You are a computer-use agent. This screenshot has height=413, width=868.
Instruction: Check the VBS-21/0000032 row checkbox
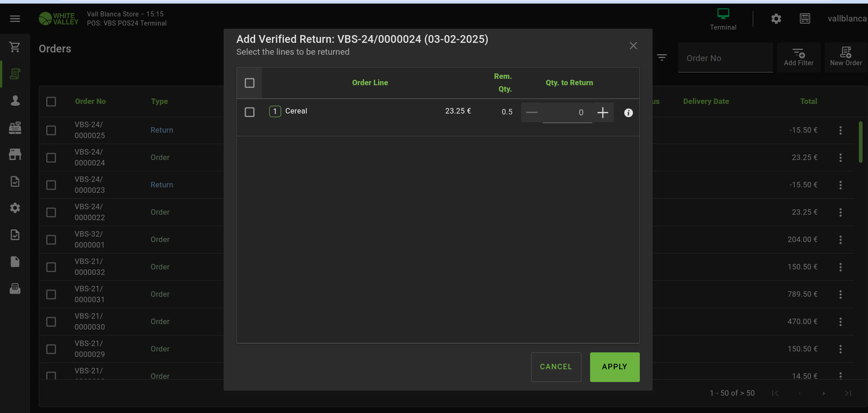pyautogui.click(x=51, y=267)
